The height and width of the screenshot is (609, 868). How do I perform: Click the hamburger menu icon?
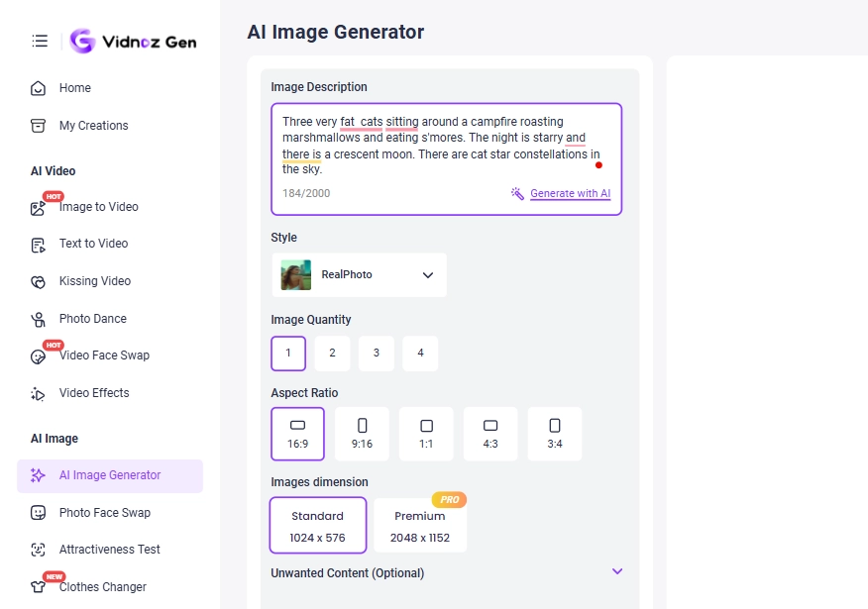pyautogui.click(x=40, y=41)
